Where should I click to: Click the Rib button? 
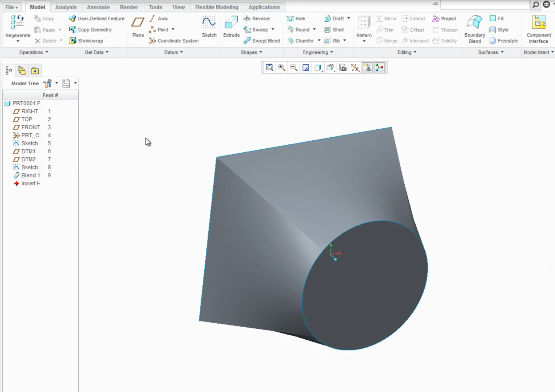332,41
